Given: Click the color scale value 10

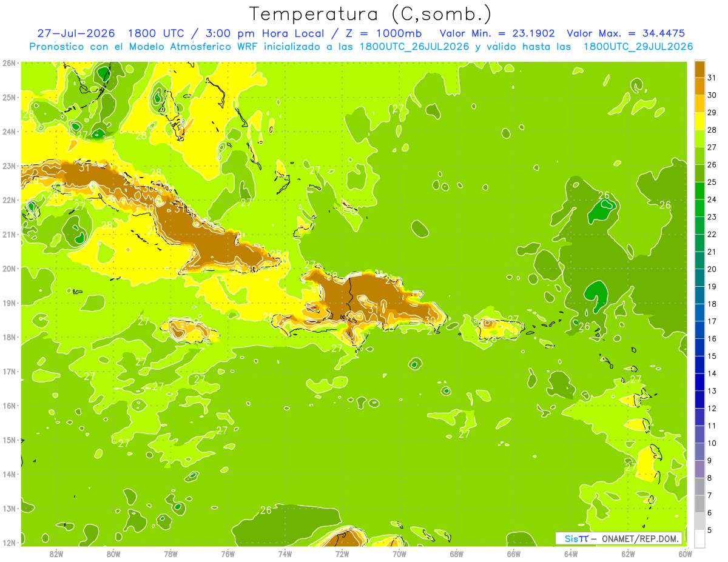Looking at the screenshot, I should [x=712, y=443].
